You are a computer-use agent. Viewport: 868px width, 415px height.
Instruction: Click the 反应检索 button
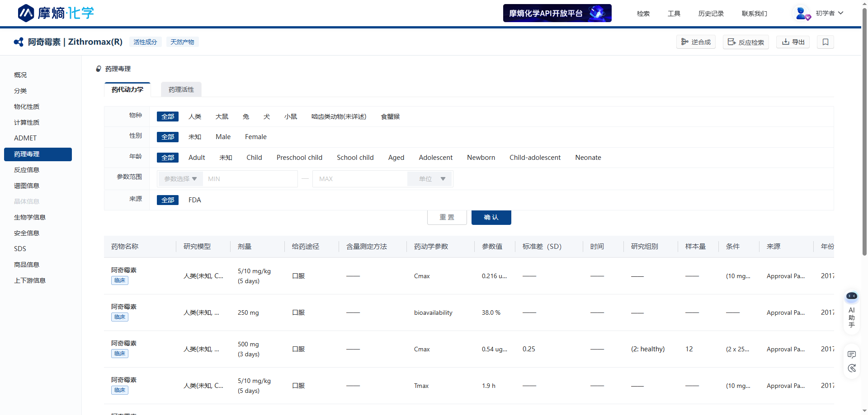coord(746,42)
